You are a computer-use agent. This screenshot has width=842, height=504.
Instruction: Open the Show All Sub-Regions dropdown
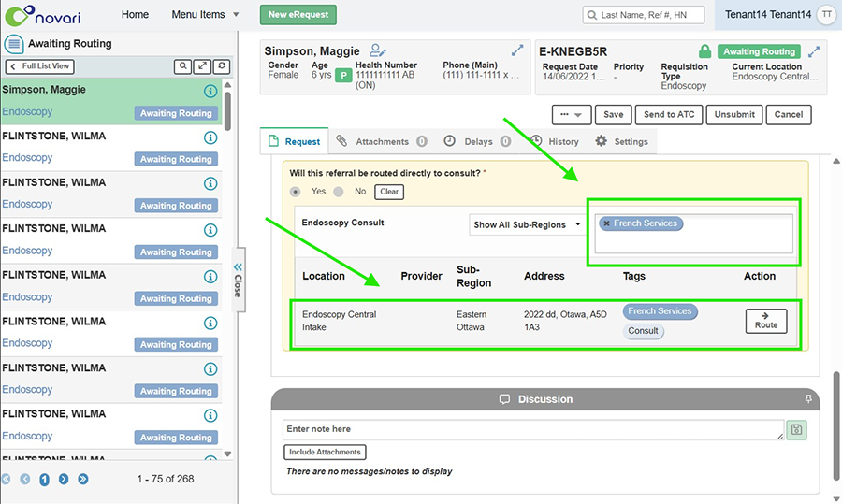tap(526, 225)
